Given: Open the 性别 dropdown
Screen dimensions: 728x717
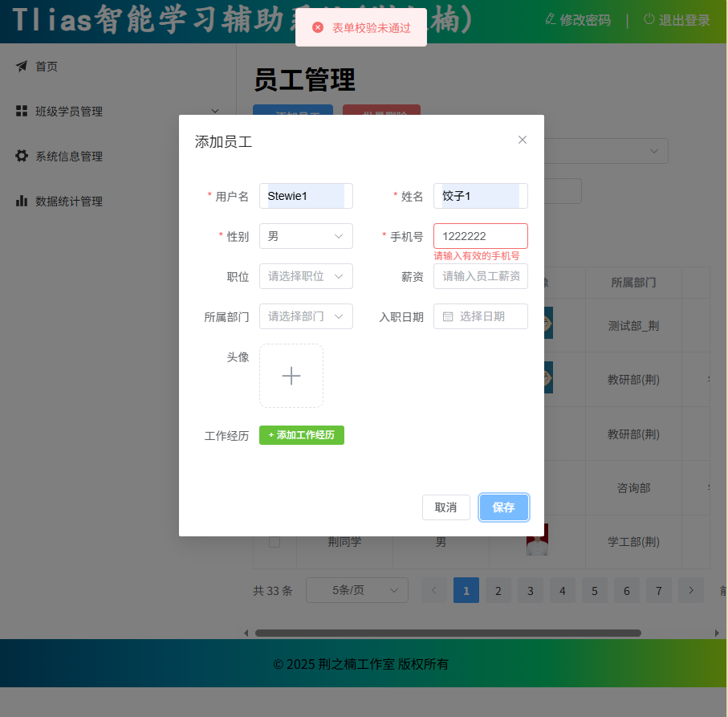Looking at the screenshot, I should (306, 236).
